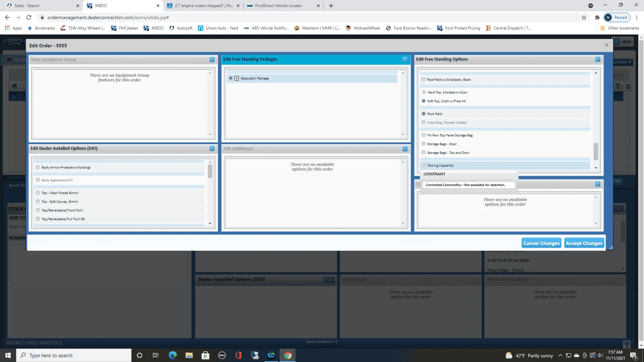644x362 pixels.
Task: Open a new browser tab
Action: [331, 5]
